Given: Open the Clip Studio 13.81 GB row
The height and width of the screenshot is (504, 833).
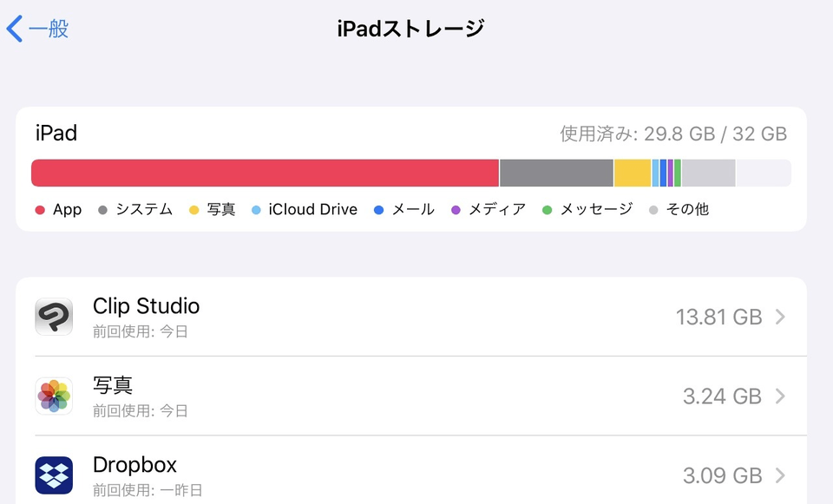Looking at the screenshot, I should pyautogui.click(x=416, y=317).
